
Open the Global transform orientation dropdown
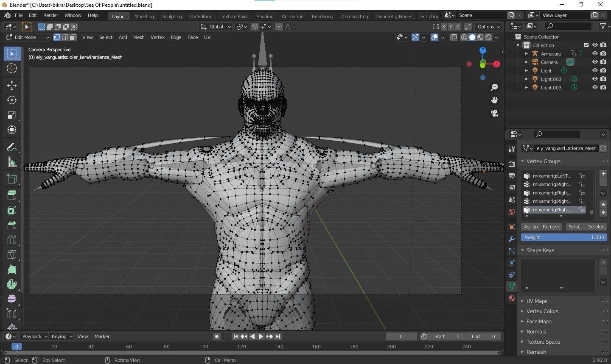tap(216, 27)
